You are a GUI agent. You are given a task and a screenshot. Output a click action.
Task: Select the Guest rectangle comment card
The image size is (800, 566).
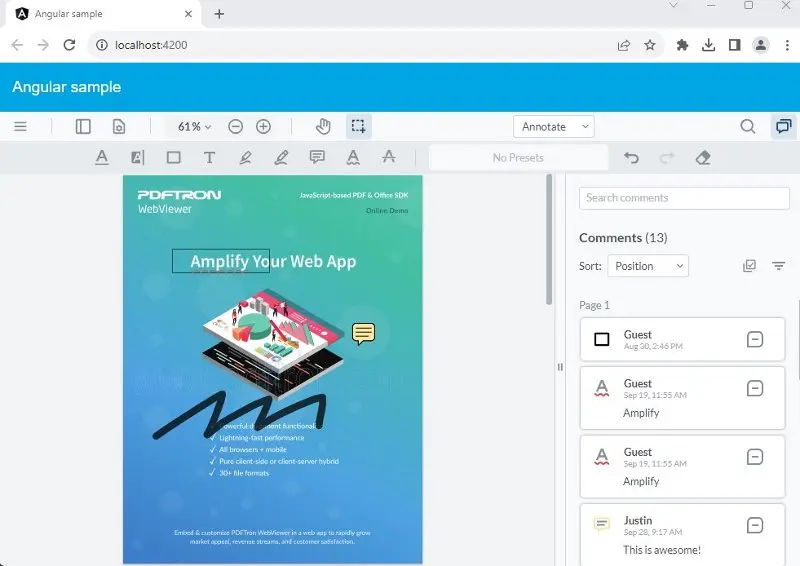click(x=682, y=339)
